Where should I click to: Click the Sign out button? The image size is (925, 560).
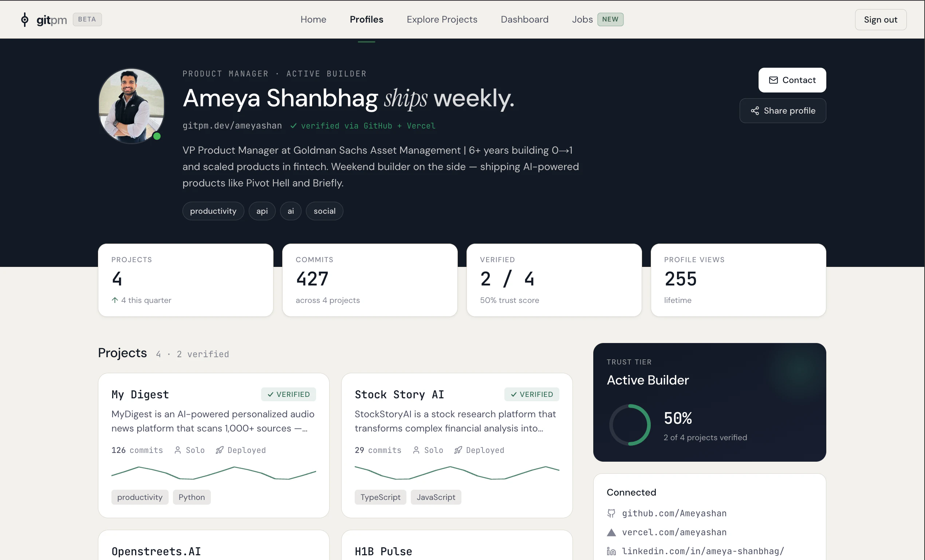click(x=880, y=20)
